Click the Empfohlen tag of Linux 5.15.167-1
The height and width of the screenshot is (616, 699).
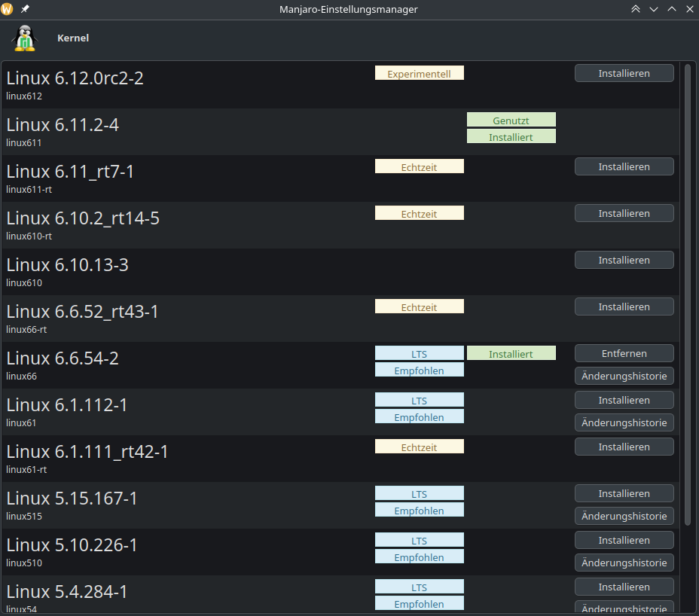[419, 510]
